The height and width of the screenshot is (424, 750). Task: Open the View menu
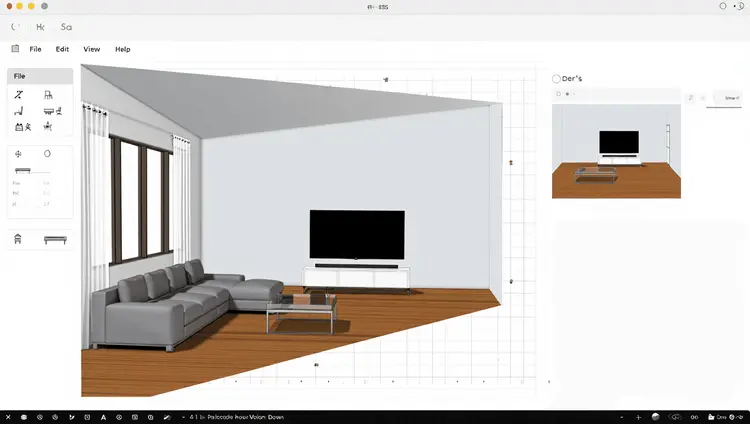tap(91, 49)
